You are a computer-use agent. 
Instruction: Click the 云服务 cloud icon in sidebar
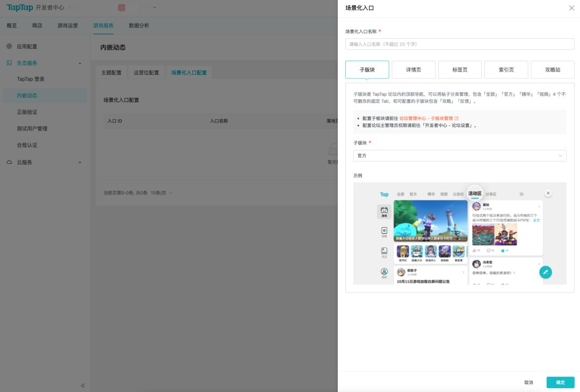click(x=9, y=162)
